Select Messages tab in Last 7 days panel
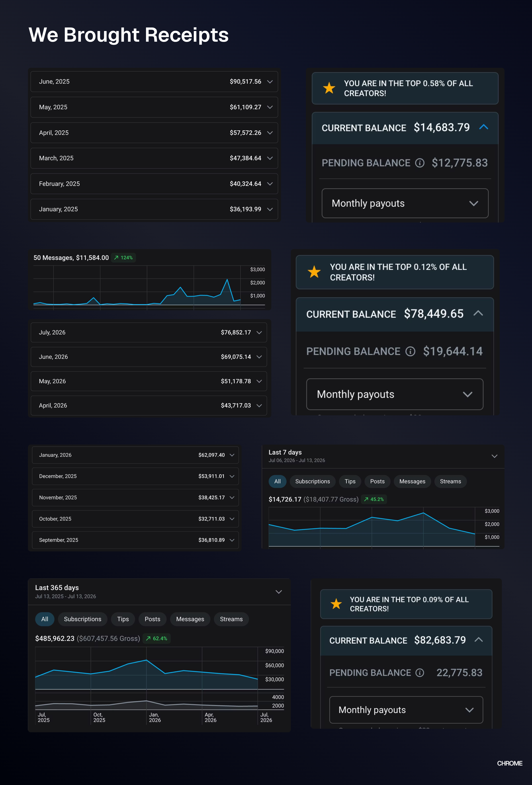532x785 pixels. 412,481
